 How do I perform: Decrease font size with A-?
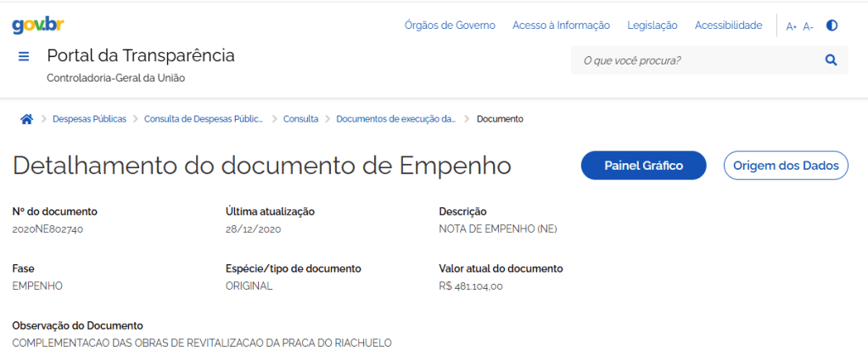(808, 26)
